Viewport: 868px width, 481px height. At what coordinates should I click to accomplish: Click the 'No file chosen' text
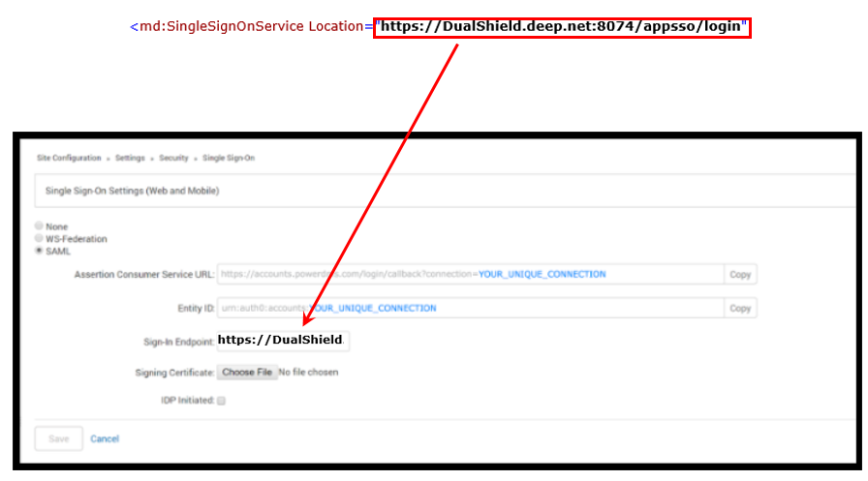click(x=308, y=372)
